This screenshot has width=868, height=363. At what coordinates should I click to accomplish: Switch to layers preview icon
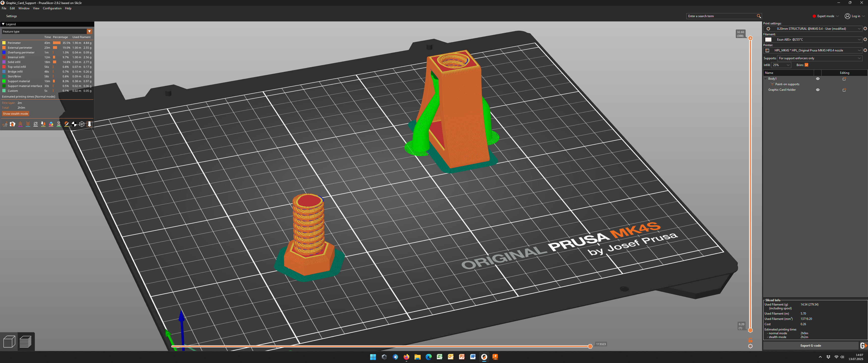pyautogui.click(x=25, y=342)
